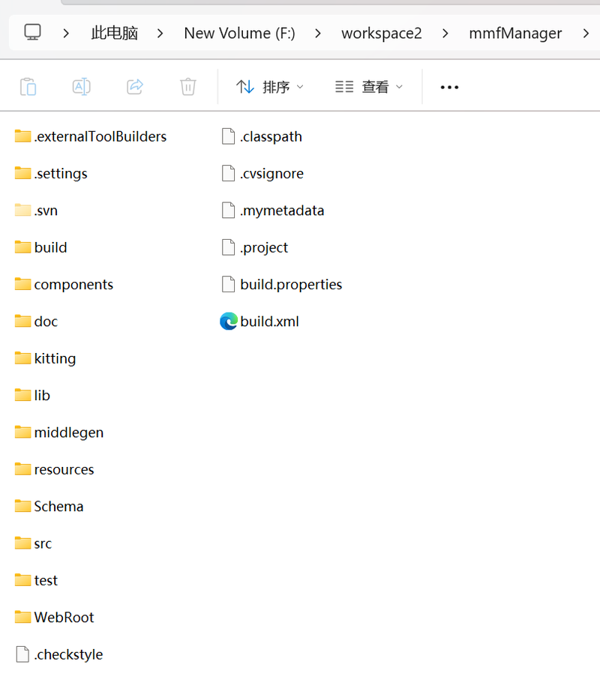Expand chevron after workspace2 in breadcrumb
Image resolution: width=600 pixels, height=700 pixels.
coord(445,33)
